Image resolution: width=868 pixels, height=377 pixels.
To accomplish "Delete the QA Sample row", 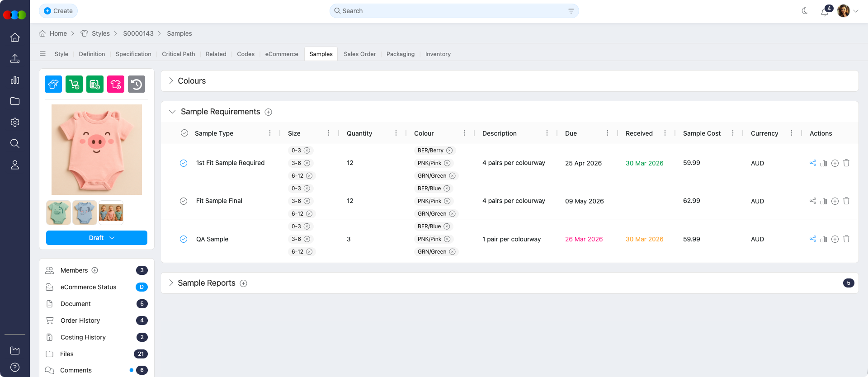I will click(x=846, y=239).
